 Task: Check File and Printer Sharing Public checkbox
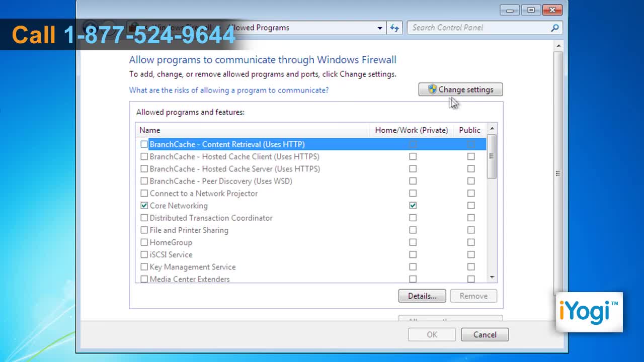coord(471,230)
